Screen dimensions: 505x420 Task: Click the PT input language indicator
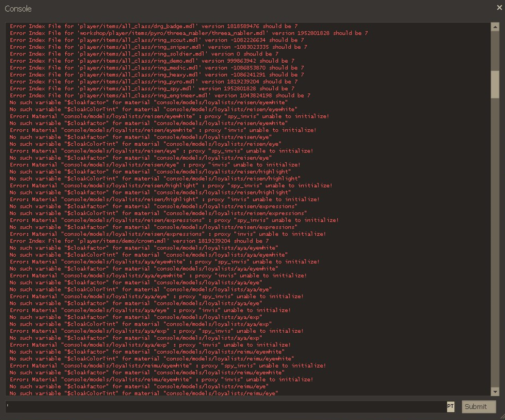pos(451,407)
